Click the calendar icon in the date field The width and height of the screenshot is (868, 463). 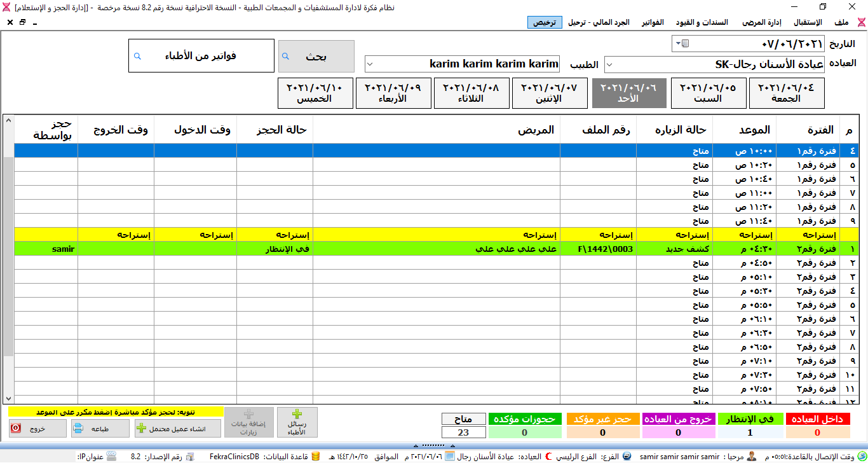[x=685, y=44]
